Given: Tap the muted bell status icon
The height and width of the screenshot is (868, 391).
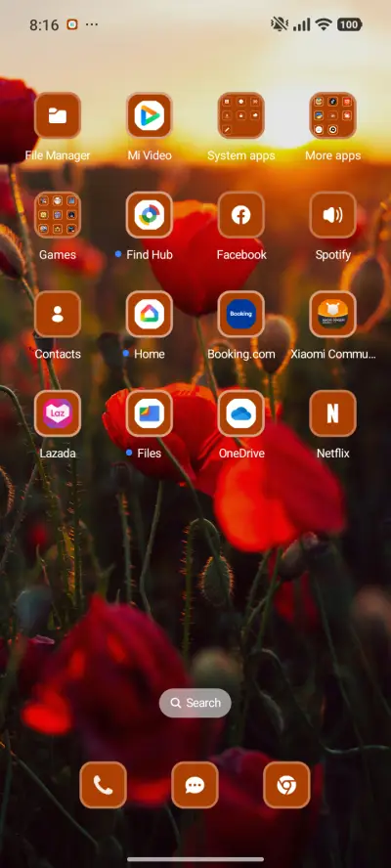Looking at the screenshot, I should point(280,23).
